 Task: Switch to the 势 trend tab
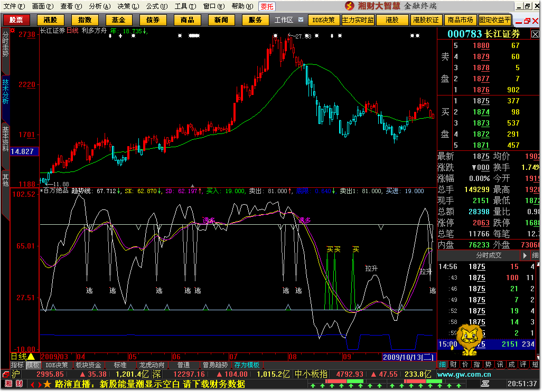488,365
